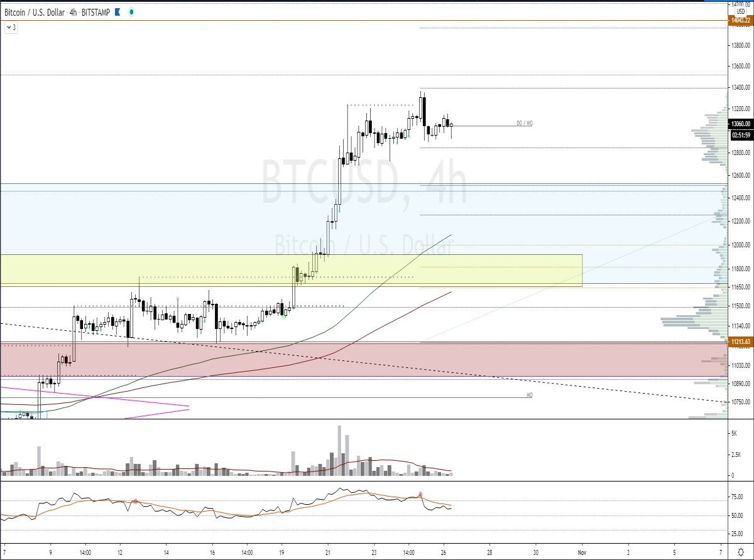Open the USD currency selector

pos(740,11)
